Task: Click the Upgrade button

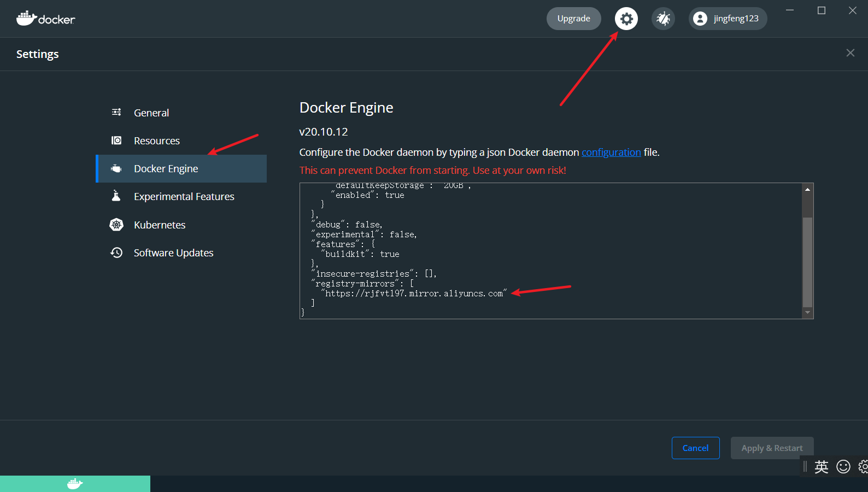Action: click(x=574, y=19)
